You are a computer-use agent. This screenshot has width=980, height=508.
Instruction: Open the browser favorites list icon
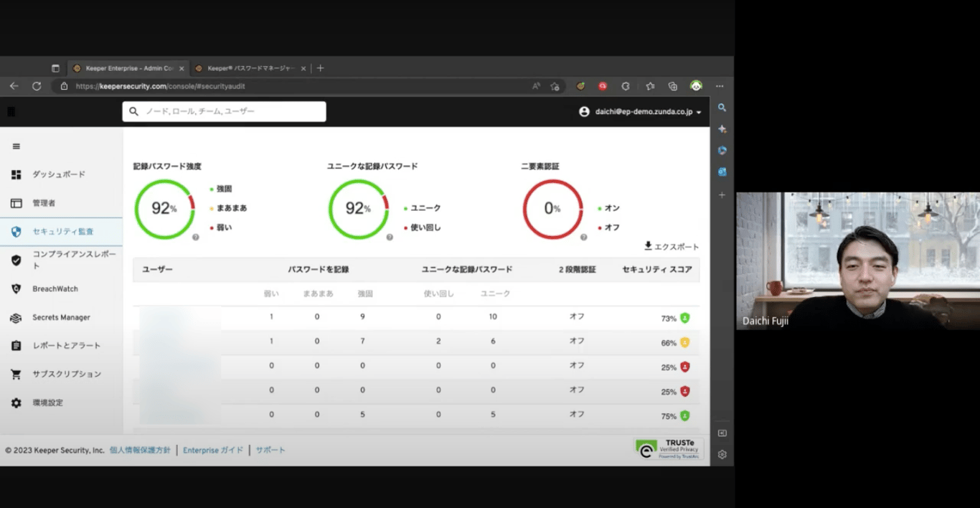coord(649,86)
